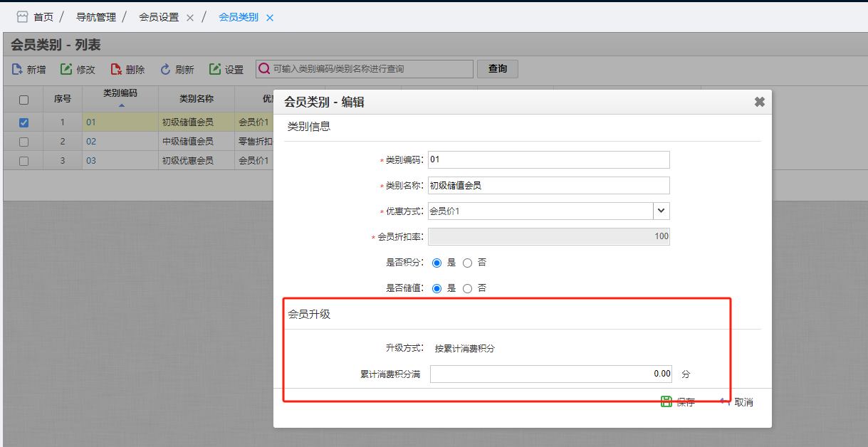The height and width of the screenshot is (447, 868).
Task: Click the 新增 button label
Action: pyautogui.click(x=36, y=70)
